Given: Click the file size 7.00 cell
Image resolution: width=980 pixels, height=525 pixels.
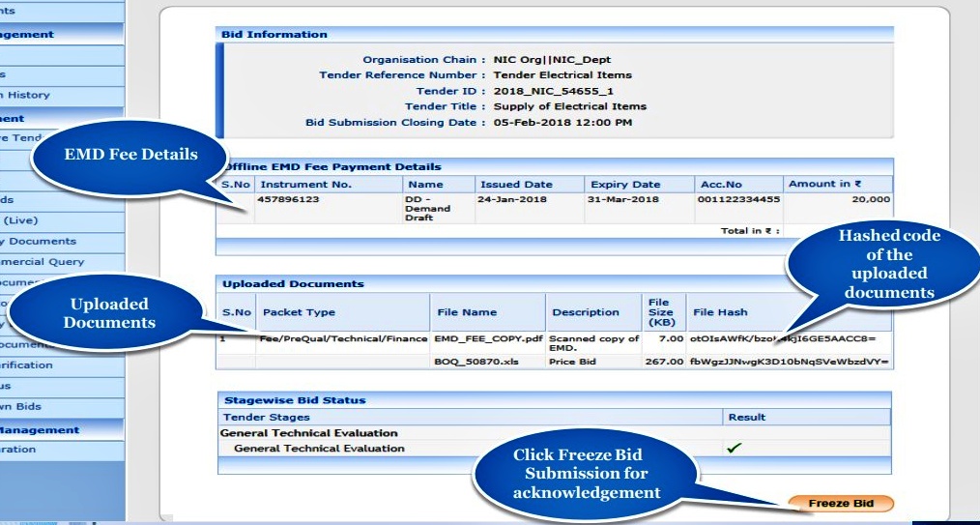Looking at the screenshot, I should click(672, 338).
